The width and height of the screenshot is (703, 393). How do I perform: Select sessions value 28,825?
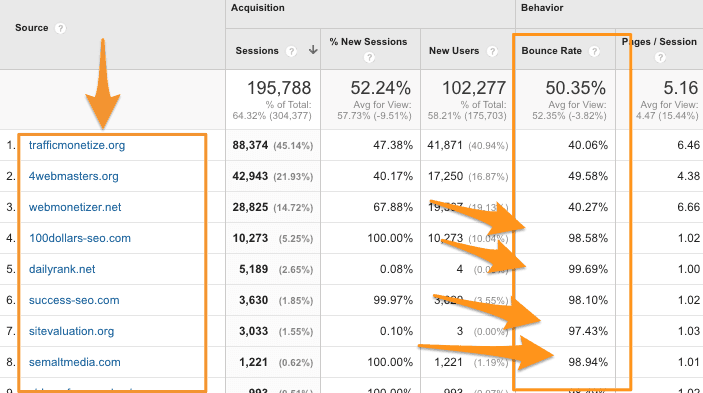click(x=250, y=207)
